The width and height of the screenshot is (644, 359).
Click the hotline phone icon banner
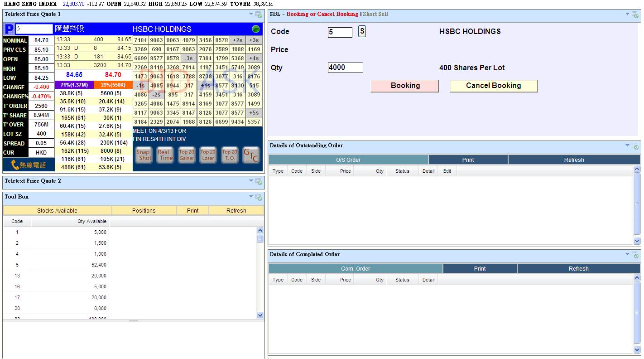[x=29, y=165]
